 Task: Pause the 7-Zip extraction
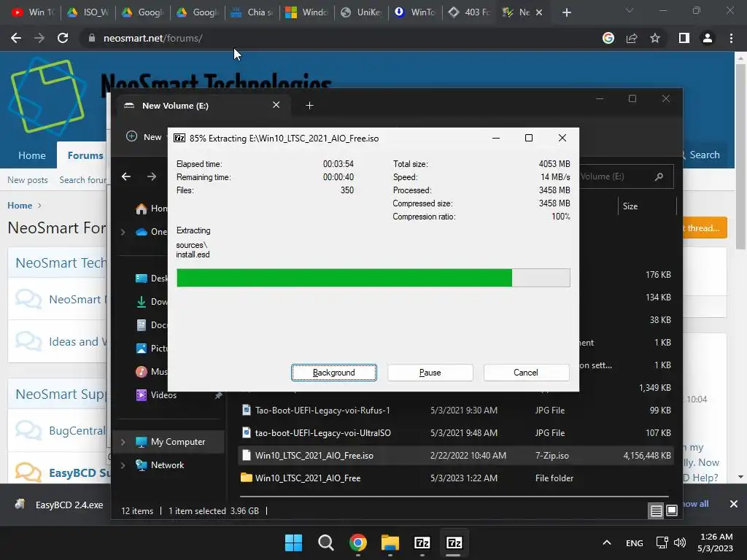[430, 373]
